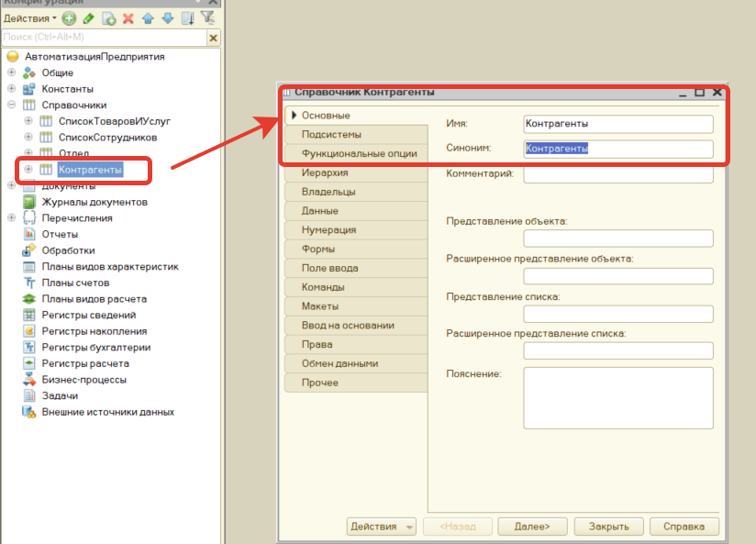
Task: Click the Журналы документов icon
Action: coord(29,202)
